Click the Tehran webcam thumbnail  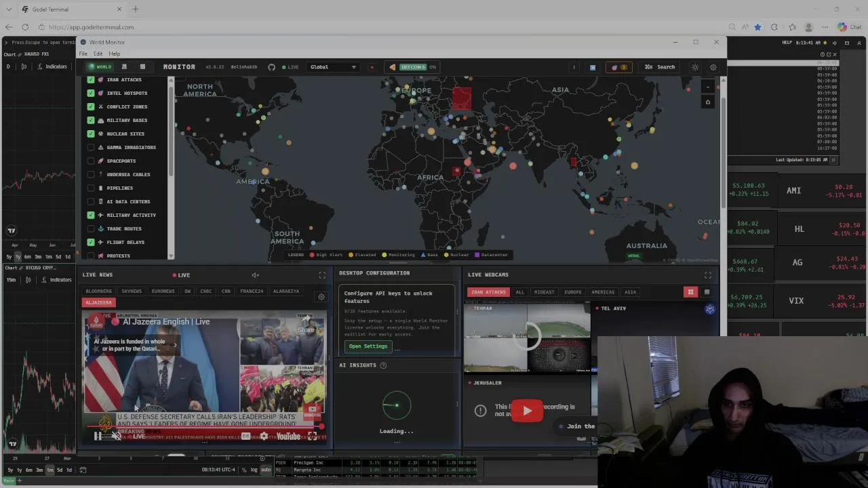[x=527, y=338]
